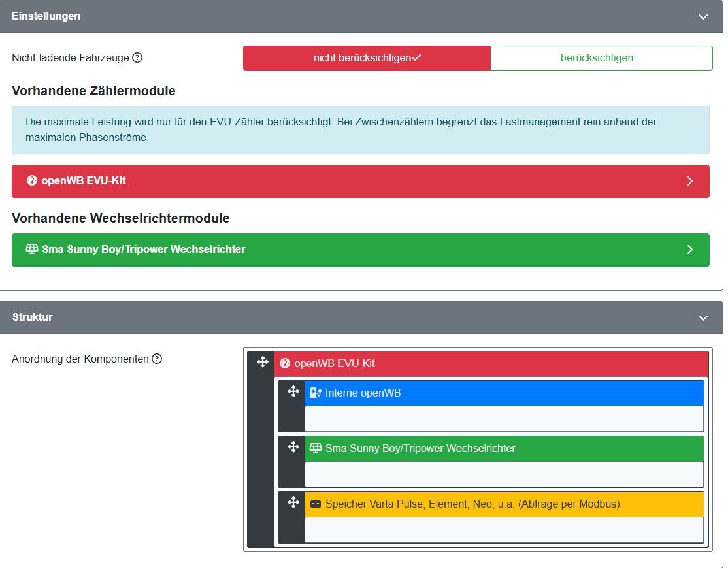
Task: Click help icon next to Anordnung der Komponenten
Action: [157, 359]
